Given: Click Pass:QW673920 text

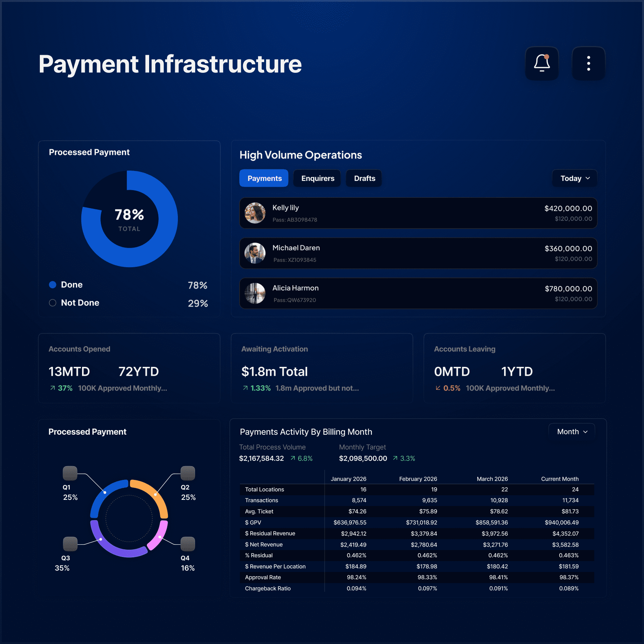Looking at the screenshot, I should (295, 300).
